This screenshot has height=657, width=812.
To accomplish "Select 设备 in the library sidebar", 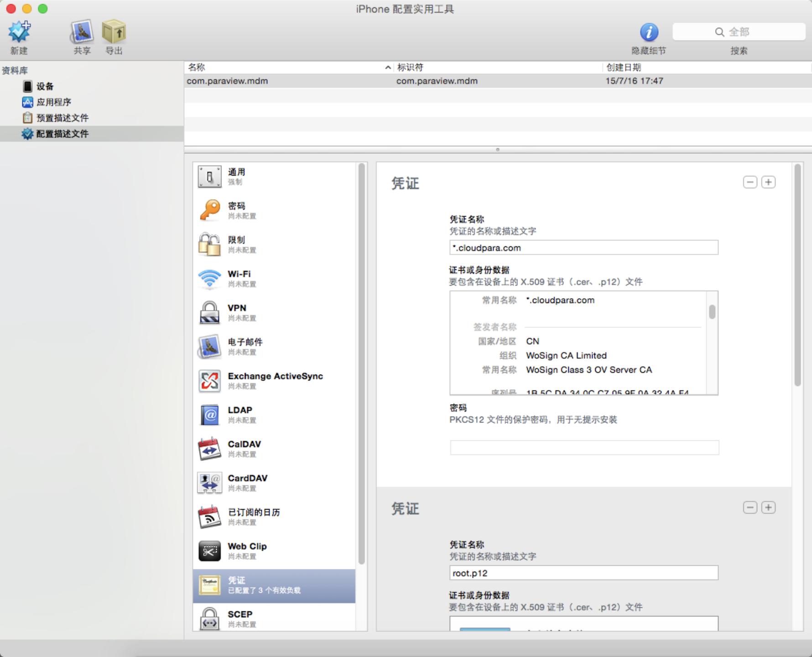I will click(45, 86).
